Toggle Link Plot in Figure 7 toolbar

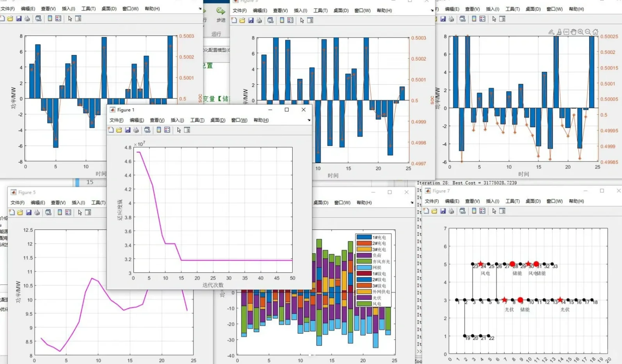(462, 211)
